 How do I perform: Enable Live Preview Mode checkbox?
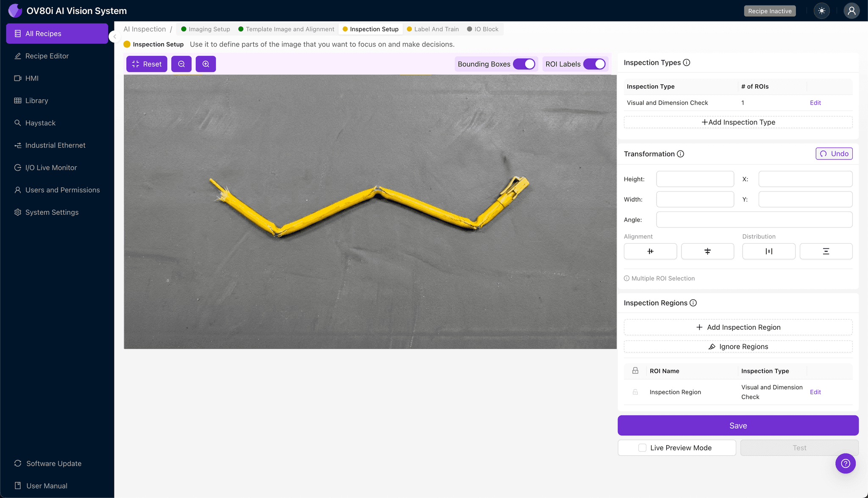click(642, 448)
